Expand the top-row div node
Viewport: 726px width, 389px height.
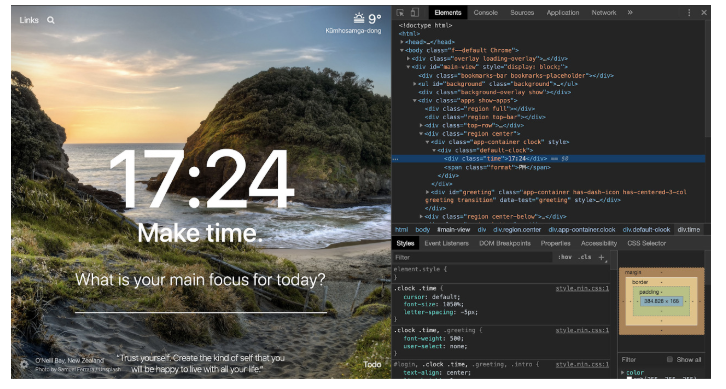point(421,125)
